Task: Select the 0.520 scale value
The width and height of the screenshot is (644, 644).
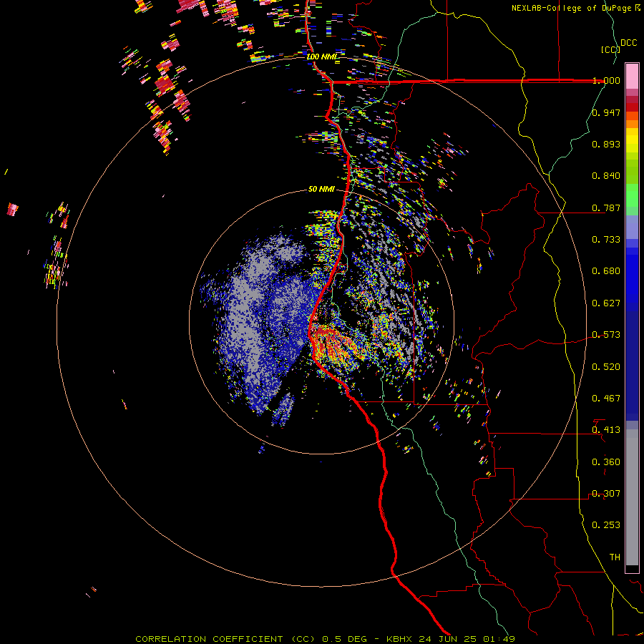Action: (606, 367)
